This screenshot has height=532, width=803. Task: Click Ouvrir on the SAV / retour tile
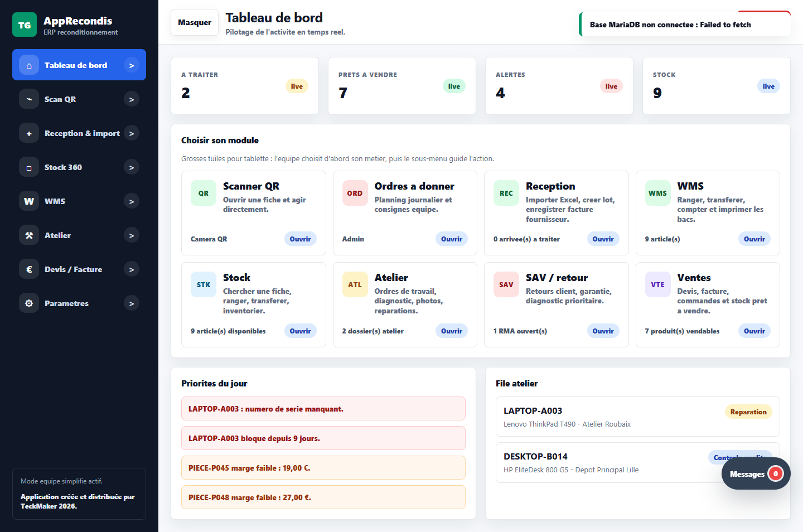click(603, 331)
